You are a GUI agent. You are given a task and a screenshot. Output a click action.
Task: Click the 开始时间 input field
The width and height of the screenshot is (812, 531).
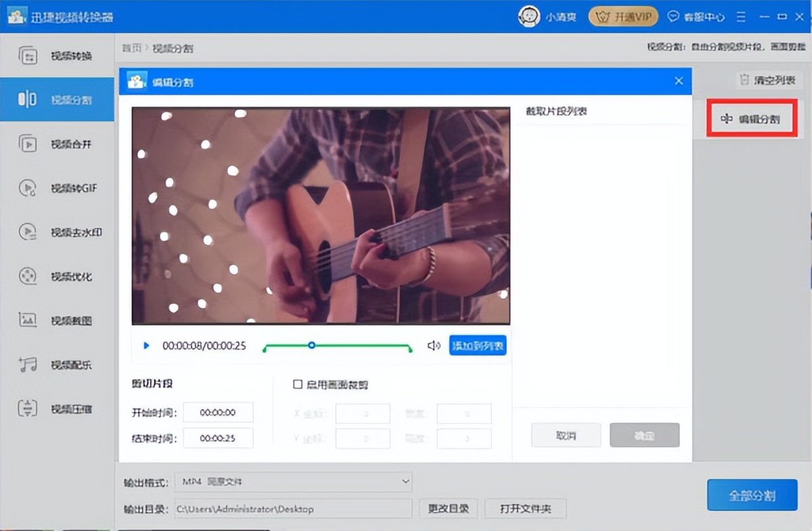click(218, 412)
